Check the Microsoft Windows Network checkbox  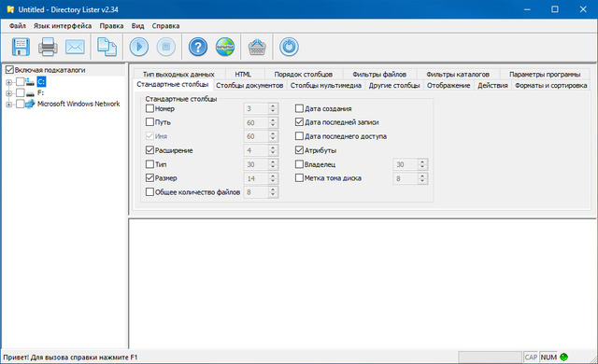pos(21,104)
